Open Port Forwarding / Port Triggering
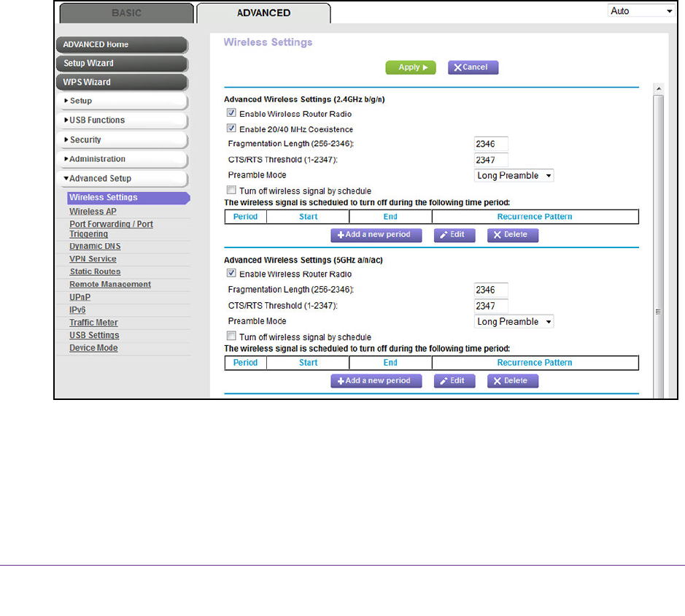 point(111,228)
